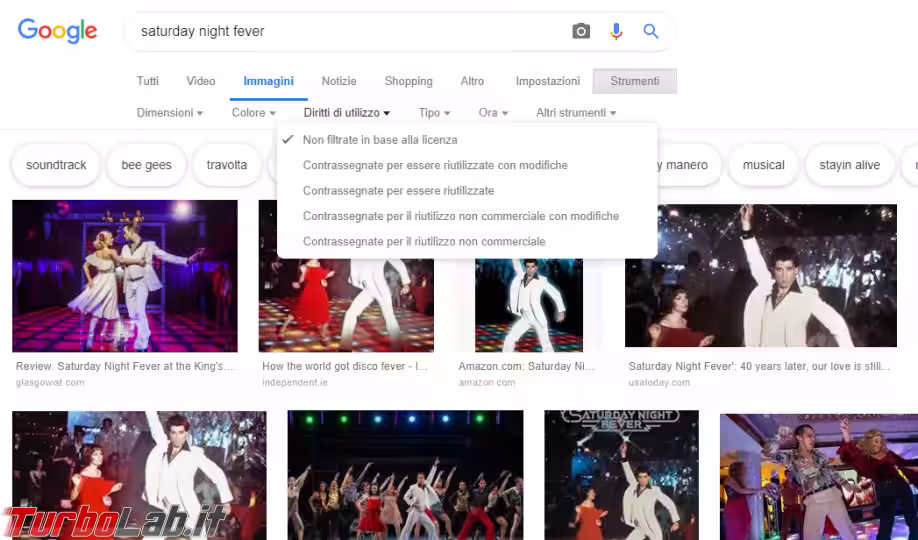This screenshot has height=540, width=918.
Task: Expand the Colore filter
Action: click(x=254, y=112)
